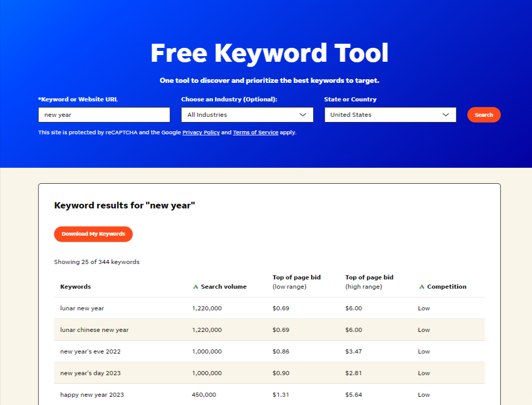Click the Free Keyword Tool title

click(269, 53)
